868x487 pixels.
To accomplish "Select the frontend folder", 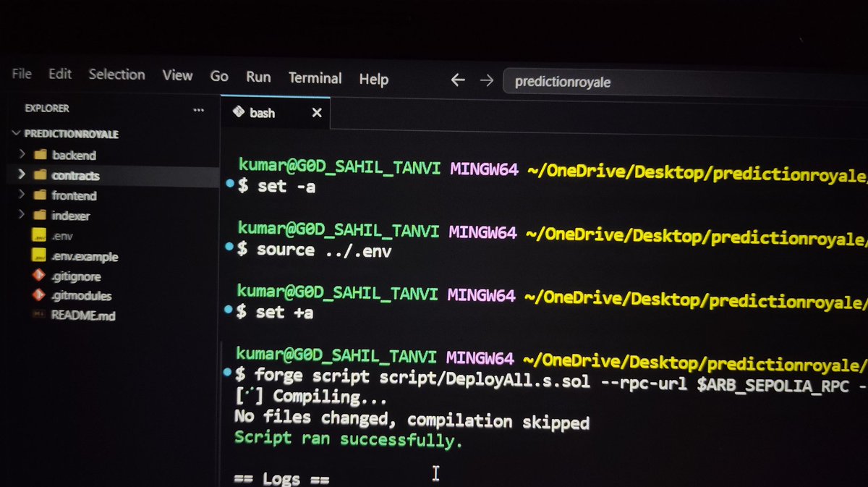I will [74, 195].
